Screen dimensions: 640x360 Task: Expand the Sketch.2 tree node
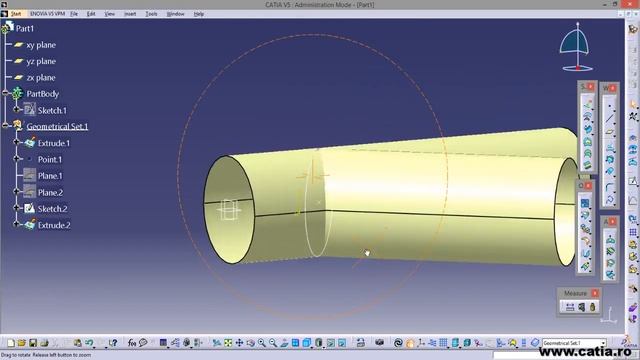(x=16, y=208)
